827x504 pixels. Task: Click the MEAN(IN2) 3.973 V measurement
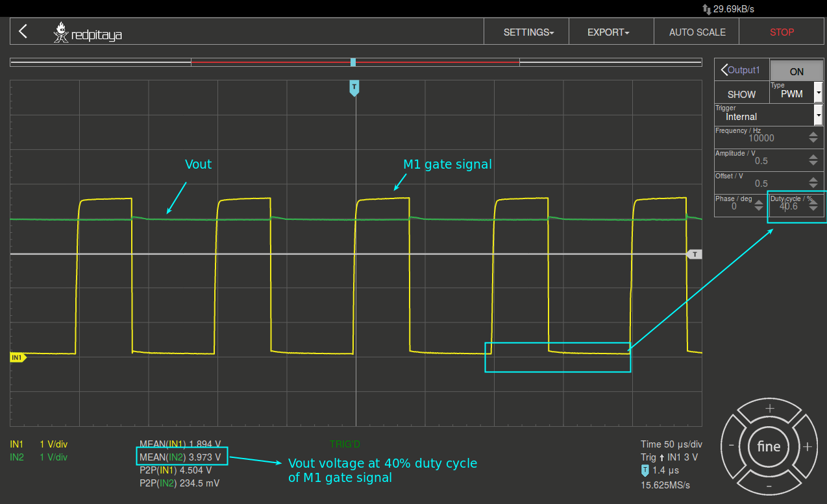click(180, 457)
